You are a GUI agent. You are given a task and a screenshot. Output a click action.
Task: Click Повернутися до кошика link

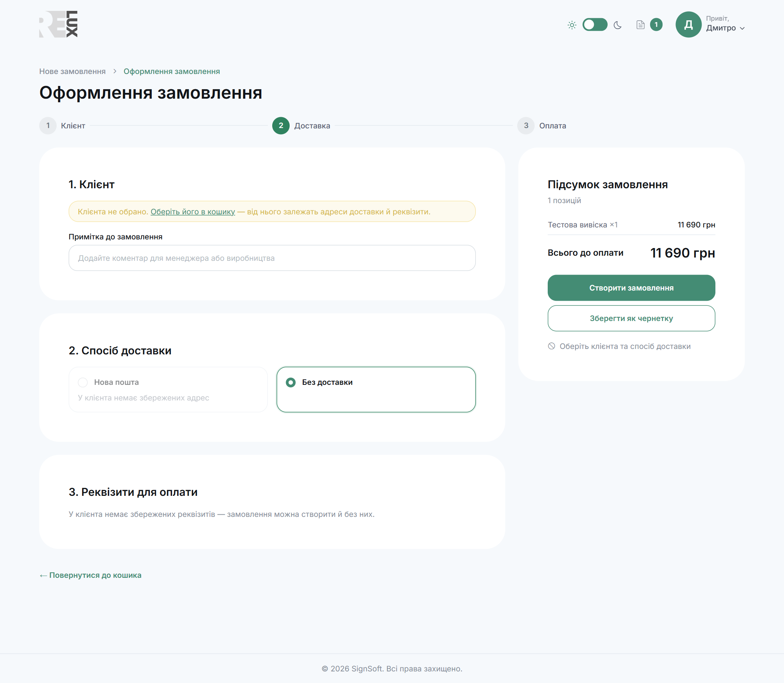coord(90,575)
